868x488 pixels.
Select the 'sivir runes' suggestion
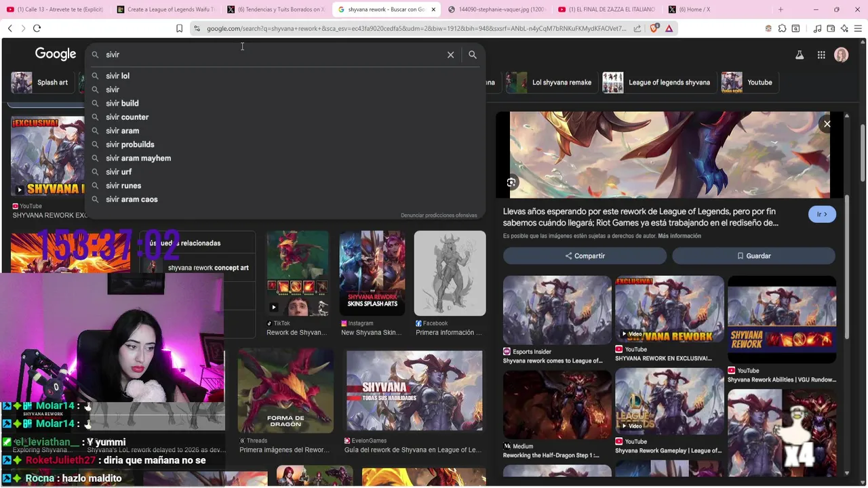tap(285, 186)
